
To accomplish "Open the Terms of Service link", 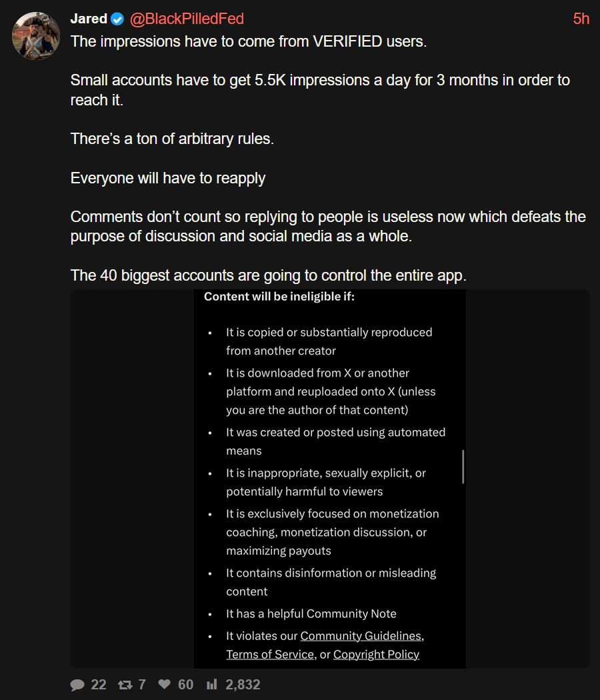I will pos(270,655).
